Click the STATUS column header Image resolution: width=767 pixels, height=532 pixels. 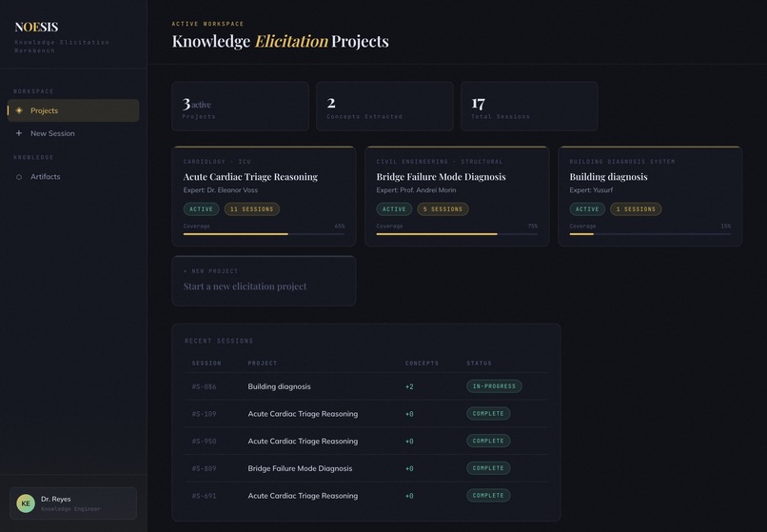click(x=479, y=364)
